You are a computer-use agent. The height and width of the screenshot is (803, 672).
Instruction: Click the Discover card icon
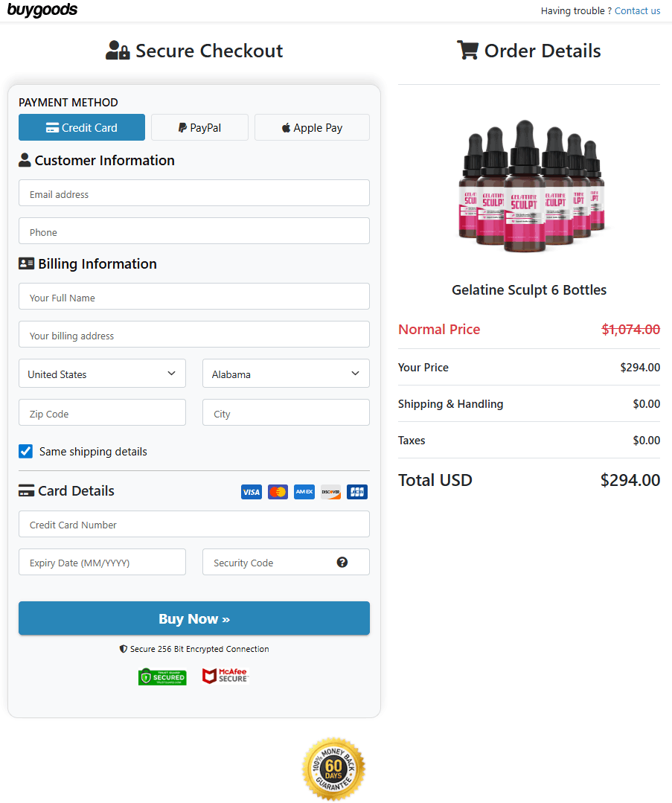click(331, 492)
